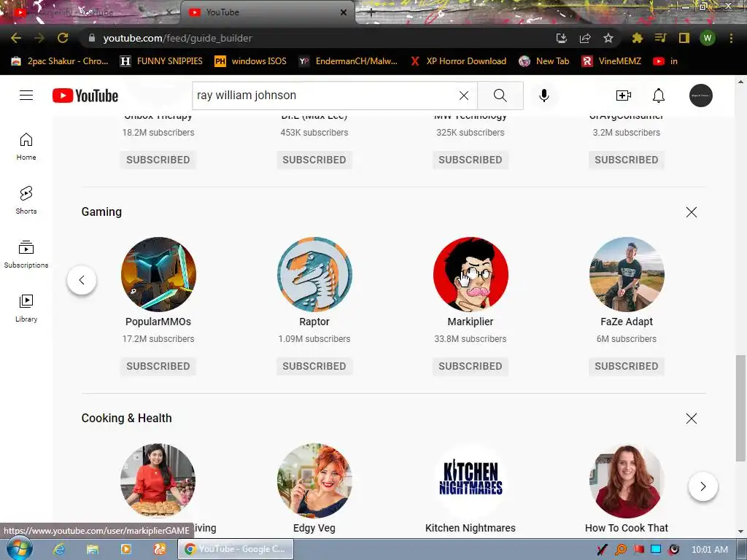Open the account avatar menu
This screenshot has height=560, width=747.
(701, 96)
